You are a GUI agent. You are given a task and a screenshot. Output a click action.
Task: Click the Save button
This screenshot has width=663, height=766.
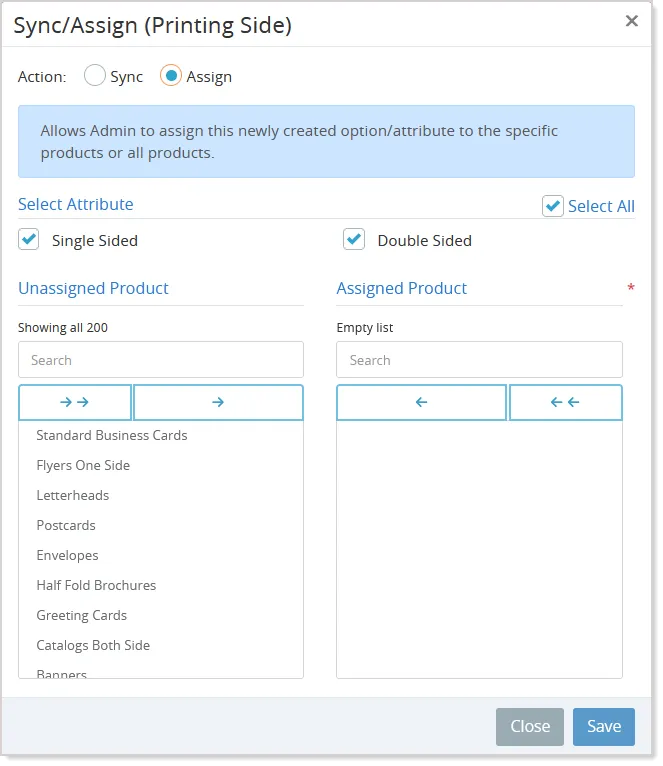pyautogui.click(x=603, y=726)
